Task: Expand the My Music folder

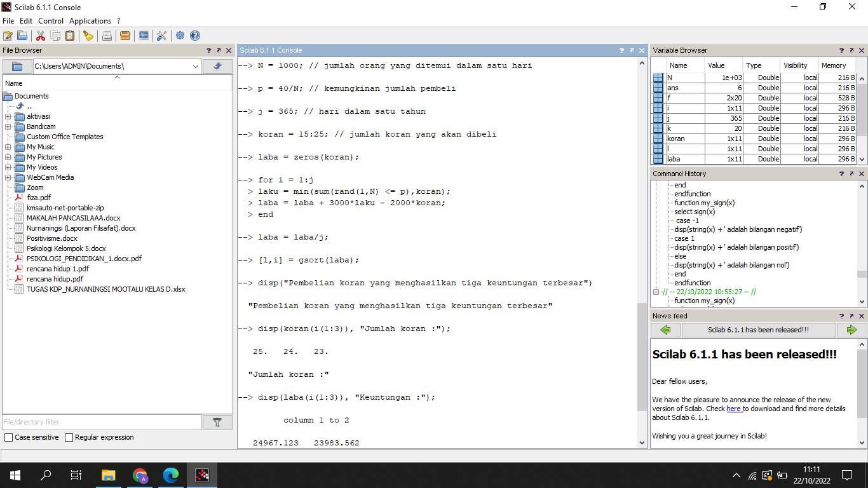Action: click(8, 147)
